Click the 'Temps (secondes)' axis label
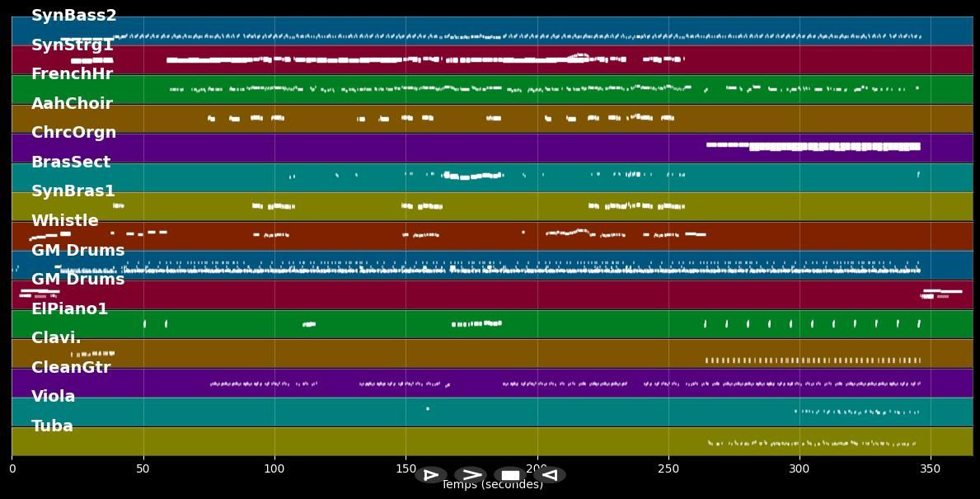 (492, 486)
